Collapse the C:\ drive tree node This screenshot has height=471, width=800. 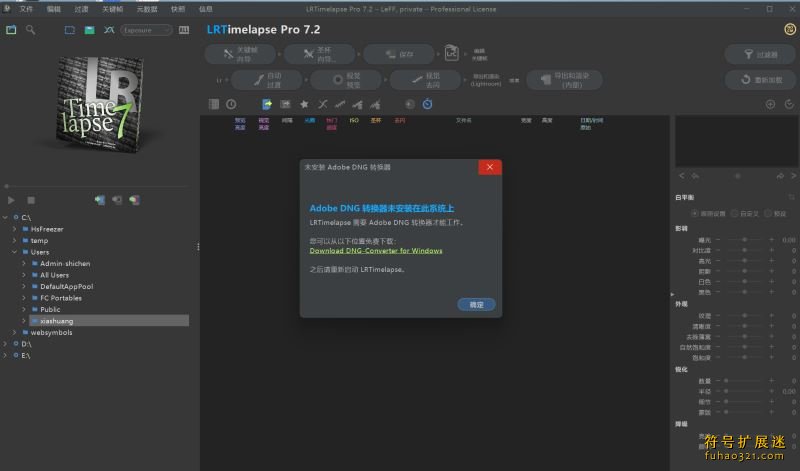pos(5,217)
